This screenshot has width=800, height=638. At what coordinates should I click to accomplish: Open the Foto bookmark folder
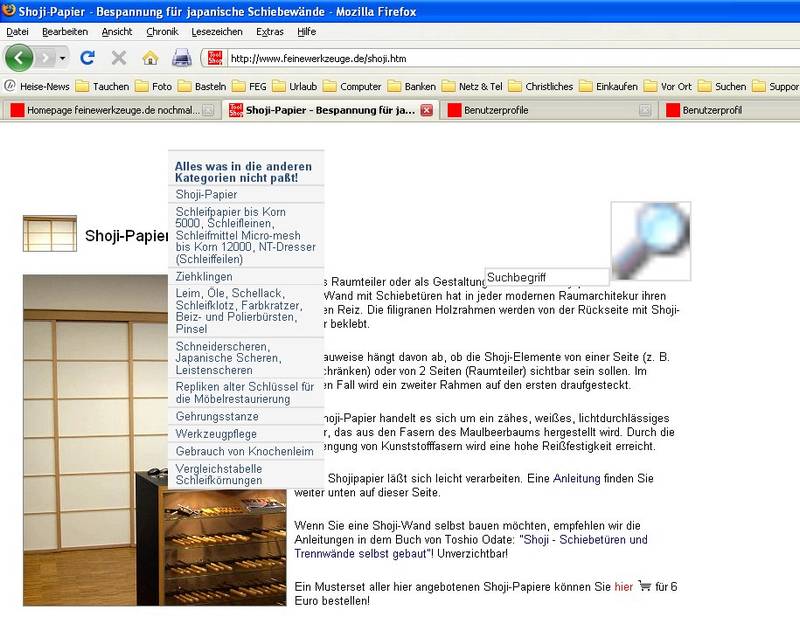tap(154, 86)
